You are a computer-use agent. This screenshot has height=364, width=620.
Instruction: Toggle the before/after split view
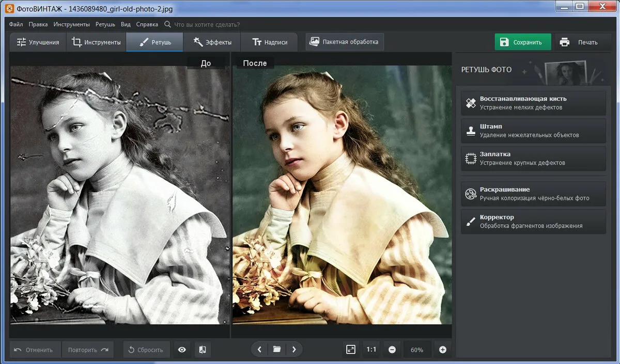203,350
